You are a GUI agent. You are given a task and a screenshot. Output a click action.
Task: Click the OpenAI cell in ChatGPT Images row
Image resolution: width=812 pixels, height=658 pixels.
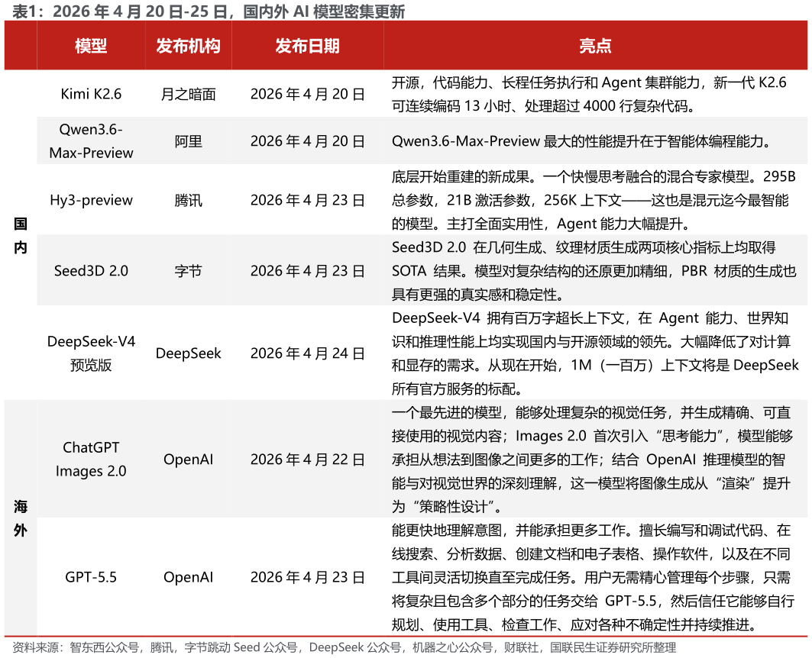tap(188, 459)
